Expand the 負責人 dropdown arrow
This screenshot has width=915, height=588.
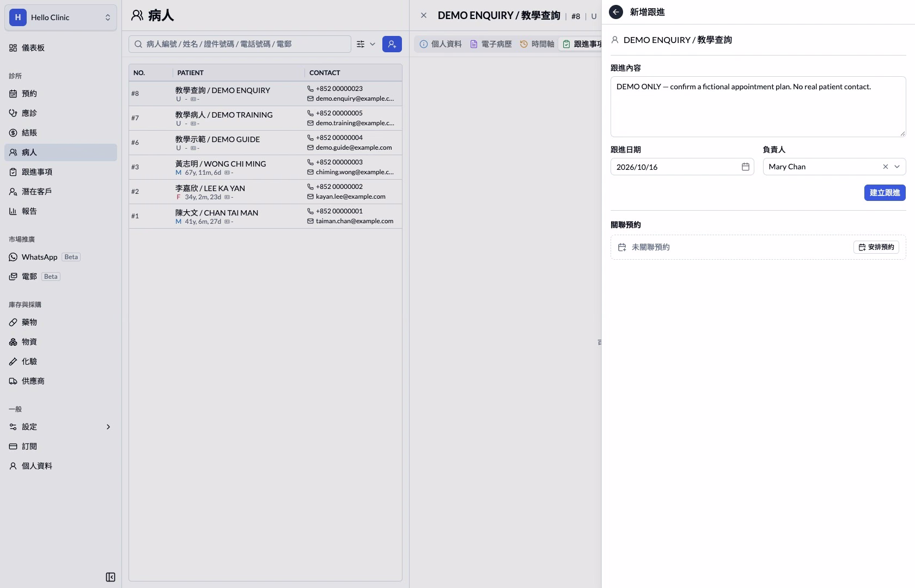tap(897, 167)
